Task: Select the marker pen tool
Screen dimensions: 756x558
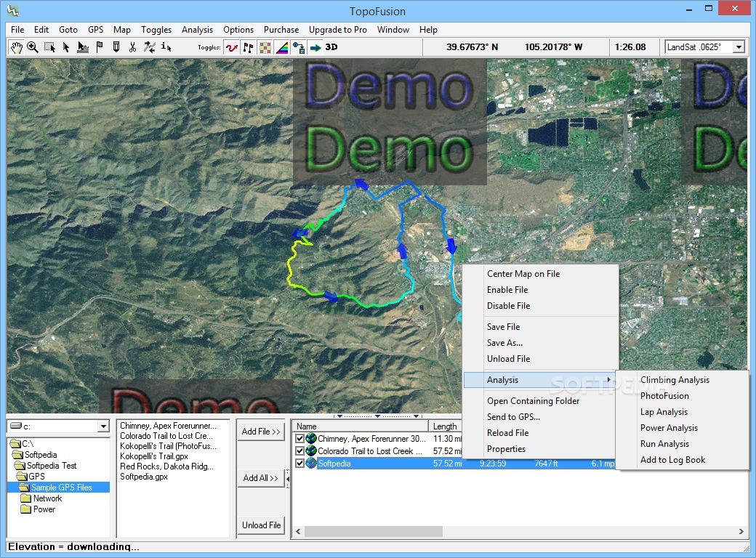Action: point(116,47)
